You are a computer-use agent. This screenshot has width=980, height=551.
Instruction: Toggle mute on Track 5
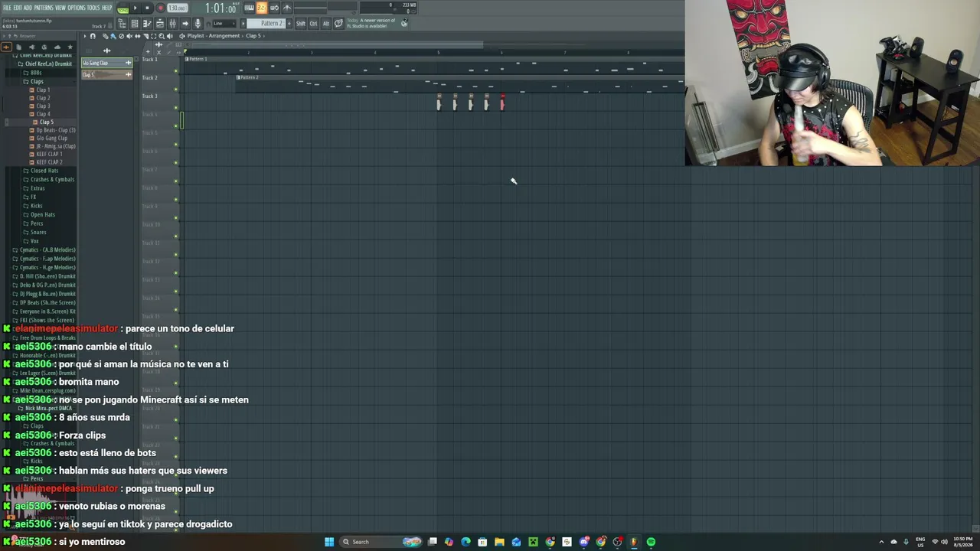coord(176,145)
